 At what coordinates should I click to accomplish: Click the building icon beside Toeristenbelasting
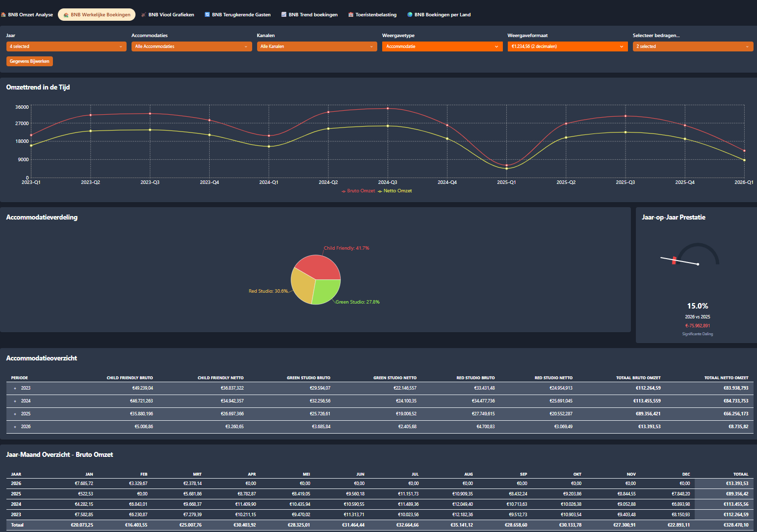351,15
